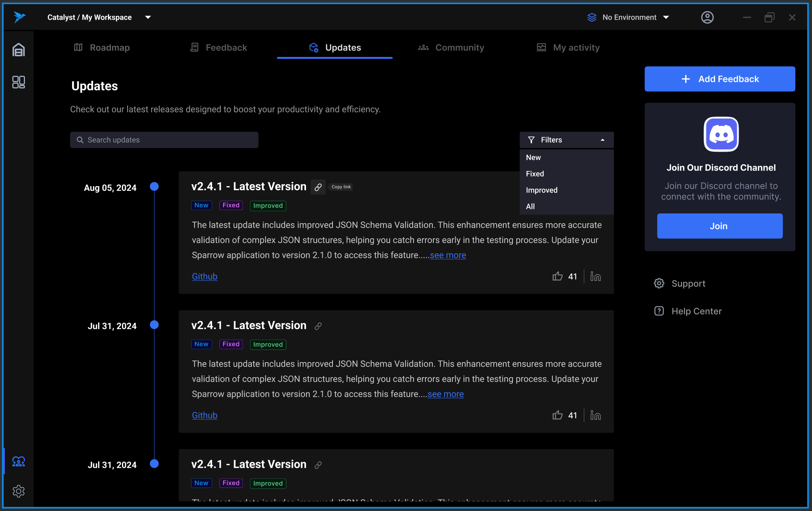The height and width of the screenshot is (511, 812).
Task: Click the copy link icon on first update
Action: tap(318, 187)
